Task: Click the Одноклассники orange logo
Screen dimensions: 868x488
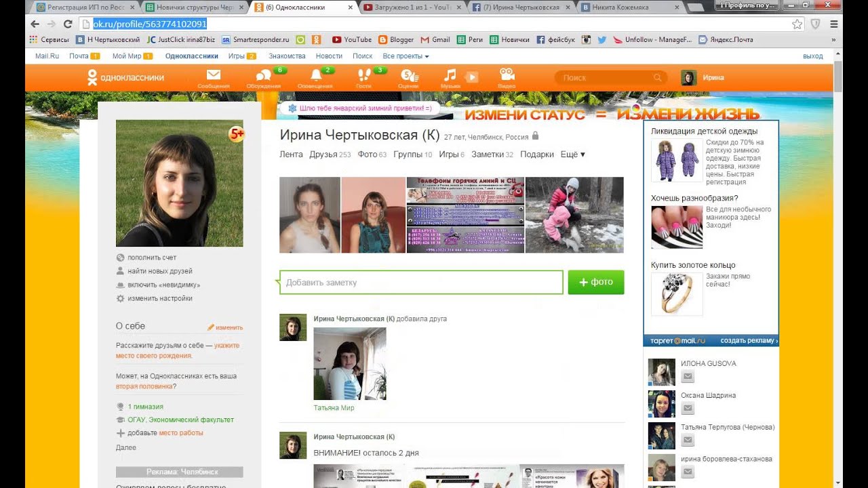Action: tap(125, 77)
